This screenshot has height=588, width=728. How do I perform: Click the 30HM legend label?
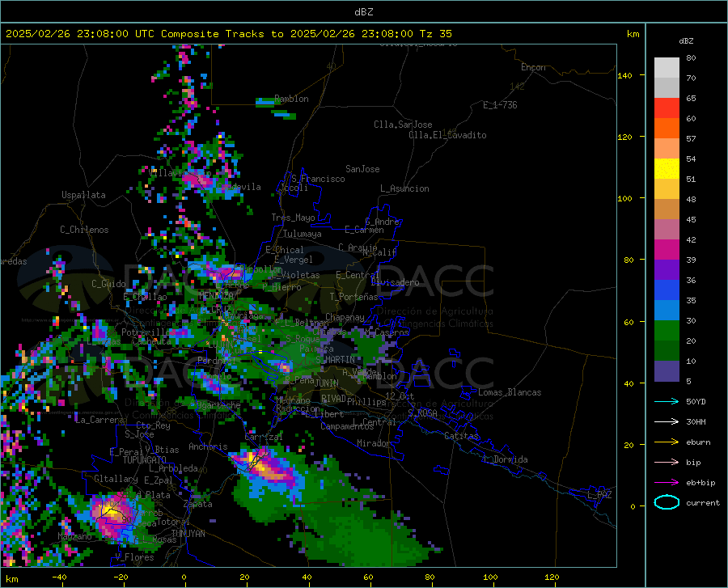click(x=696, y=422)
